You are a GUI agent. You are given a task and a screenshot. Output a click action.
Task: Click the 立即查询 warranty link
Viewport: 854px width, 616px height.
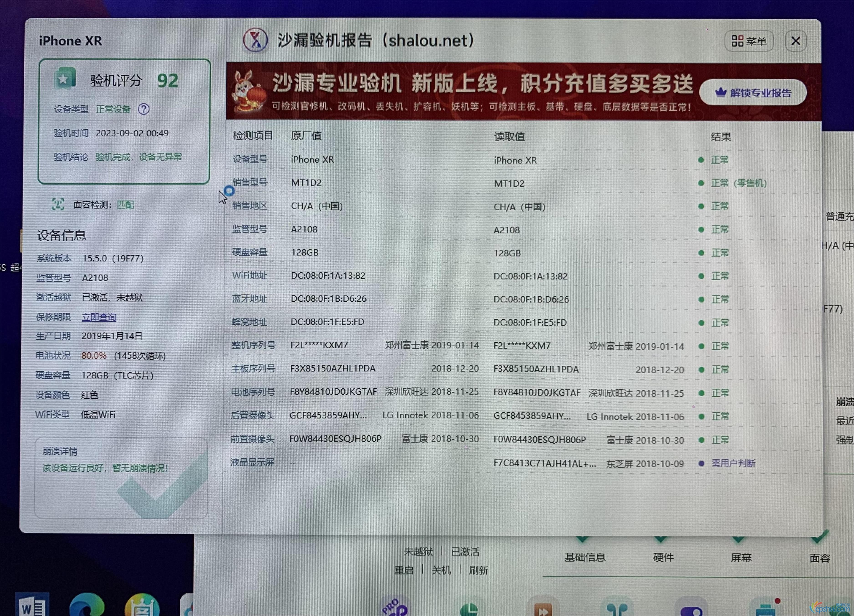[99, 317]
